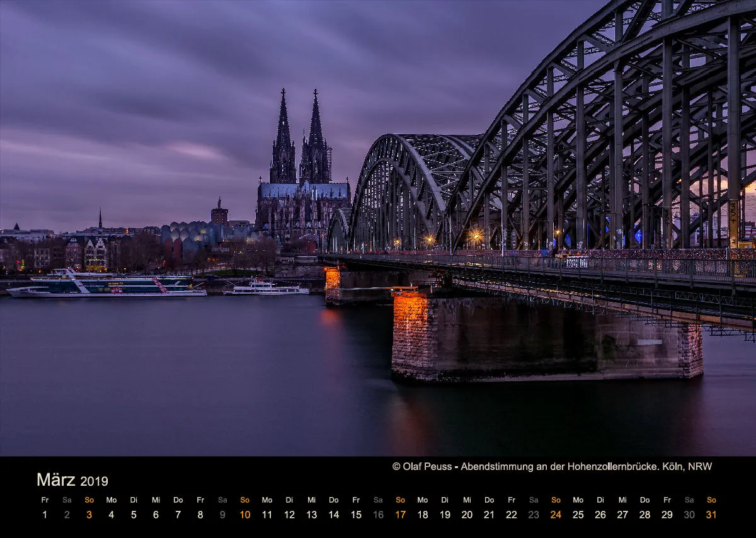
Task: Click the photographer credit "© Olaf Peuss"
Action: (422, 466)
